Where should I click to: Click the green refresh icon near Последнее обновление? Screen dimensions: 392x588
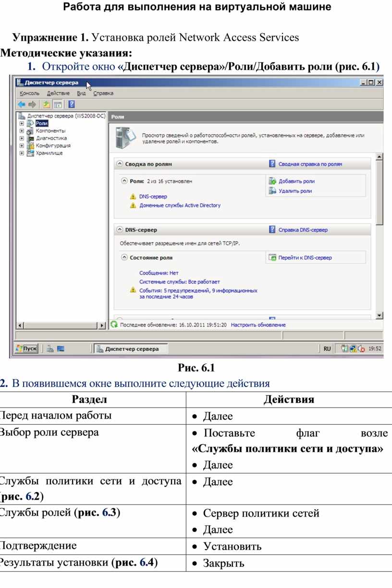(x=114, y=324)
